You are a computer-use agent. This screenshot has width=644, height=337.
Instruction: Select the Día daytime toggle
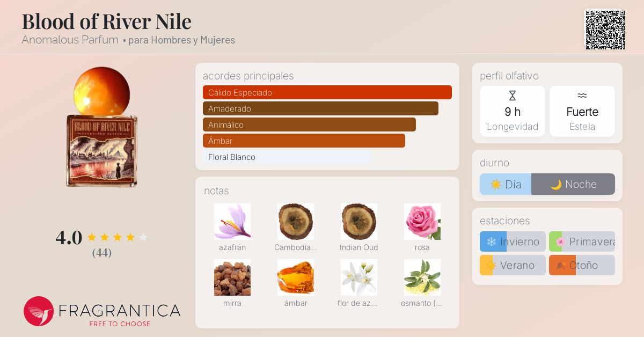click(506, 184)
